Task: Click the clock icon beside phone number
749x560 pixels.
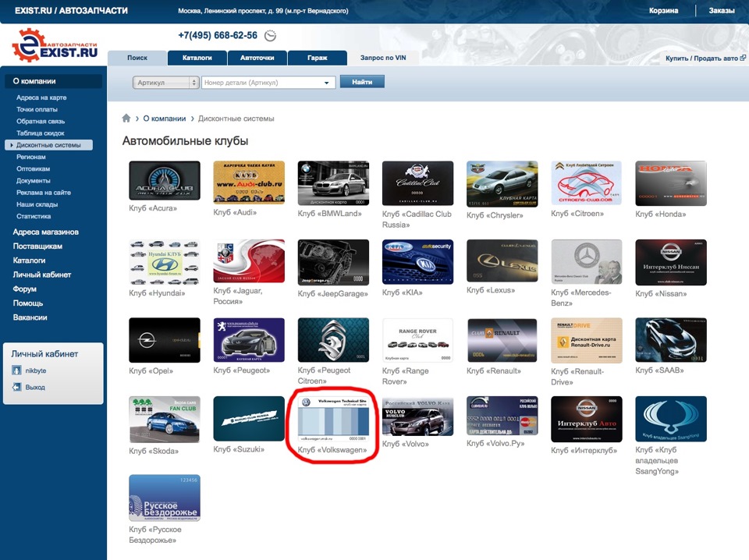Action: pos(271,35)
